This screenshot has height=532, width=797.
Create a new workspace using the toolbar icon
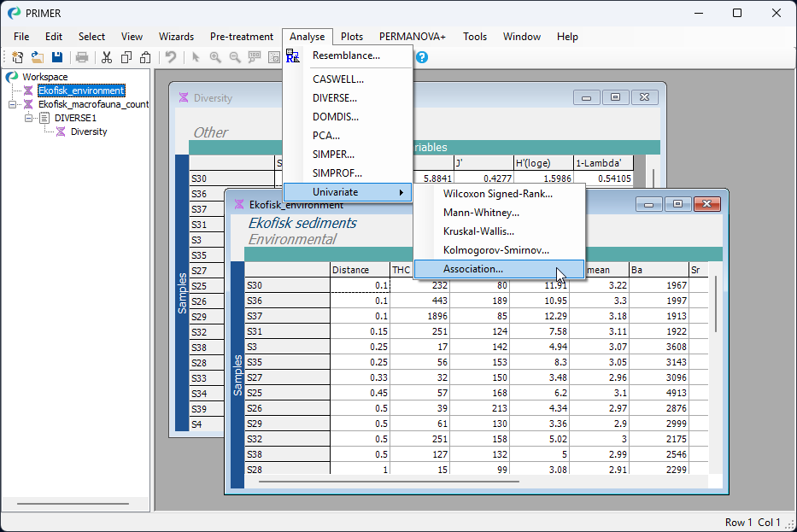click(17, 56)
